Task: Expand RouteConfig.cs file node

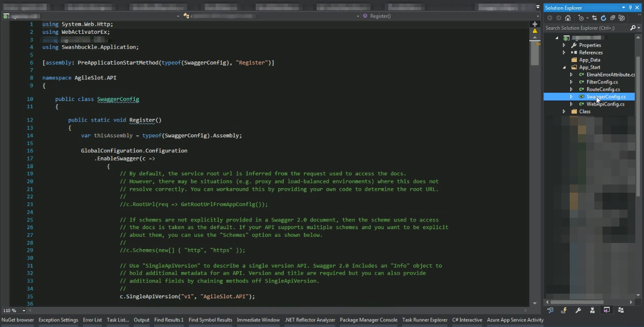Action: tap(571, 89)
